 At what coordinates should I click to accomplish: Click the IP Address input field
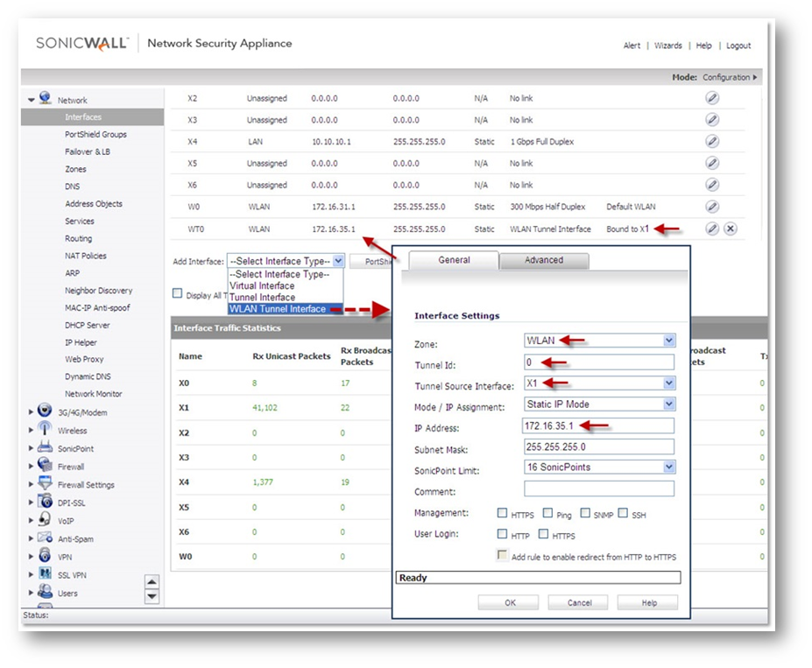pyautogui.click(x=599, y=425)
